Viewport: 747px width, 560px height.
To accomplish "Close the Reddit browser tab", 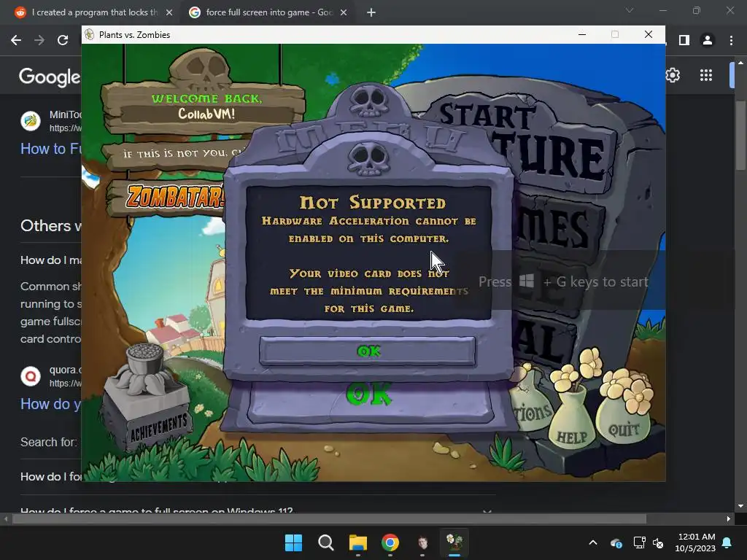I will (x=169, y=12).
